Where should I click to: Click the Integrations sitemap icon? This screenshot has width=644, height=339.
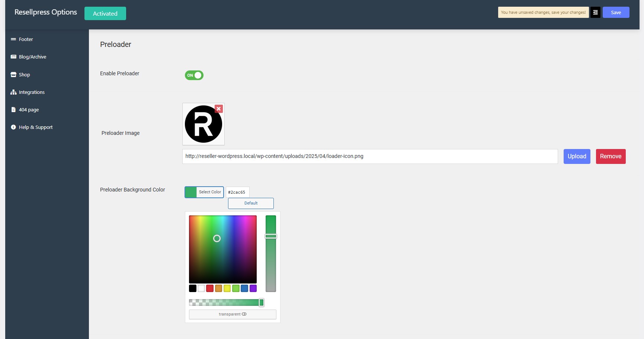pos(13,92)
